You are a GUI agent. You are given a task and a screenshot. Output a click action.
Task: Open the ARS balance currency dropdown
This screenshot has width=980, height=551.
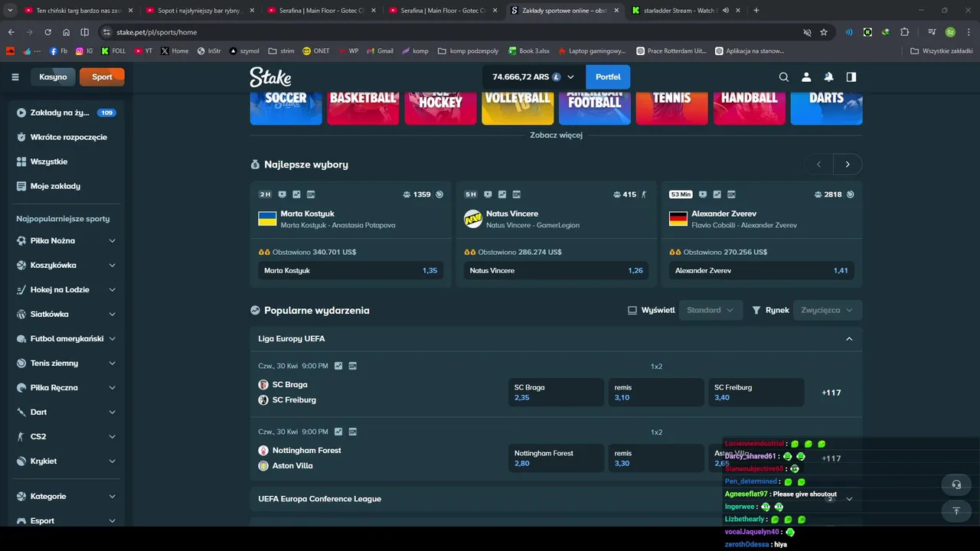click(533, 77)
